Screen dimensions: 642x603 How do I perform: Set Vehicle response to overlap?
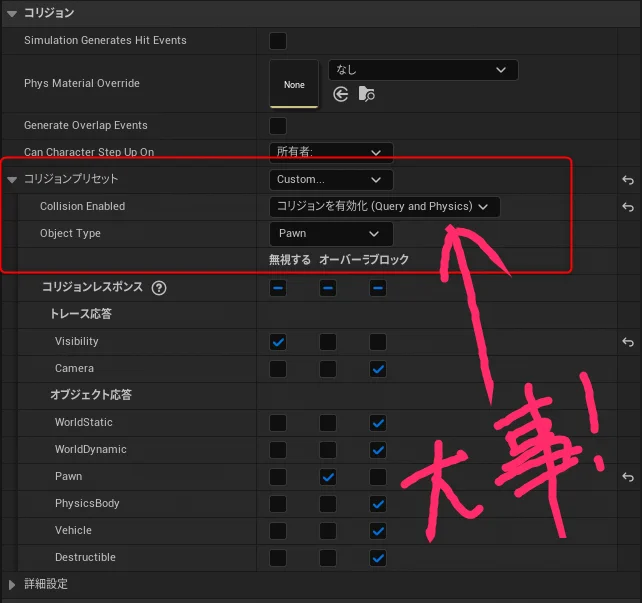tap(328, 531)
